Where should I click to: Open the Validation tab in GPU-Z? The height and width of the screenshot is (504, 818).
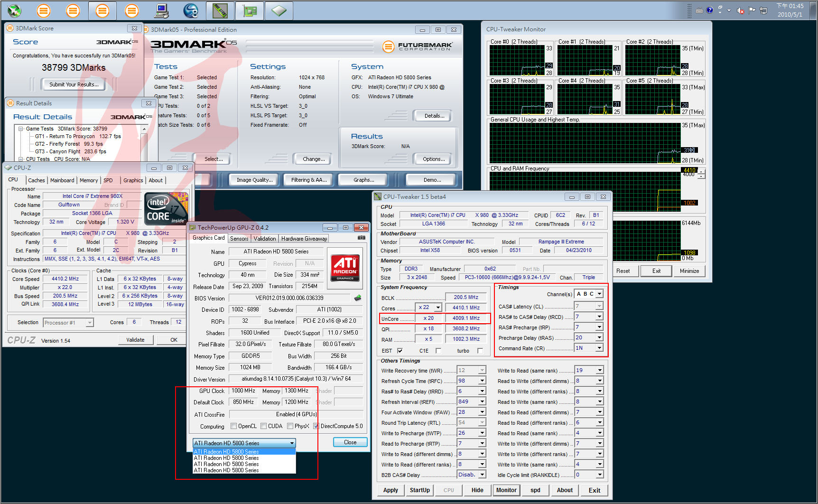[x=264, y=239]
